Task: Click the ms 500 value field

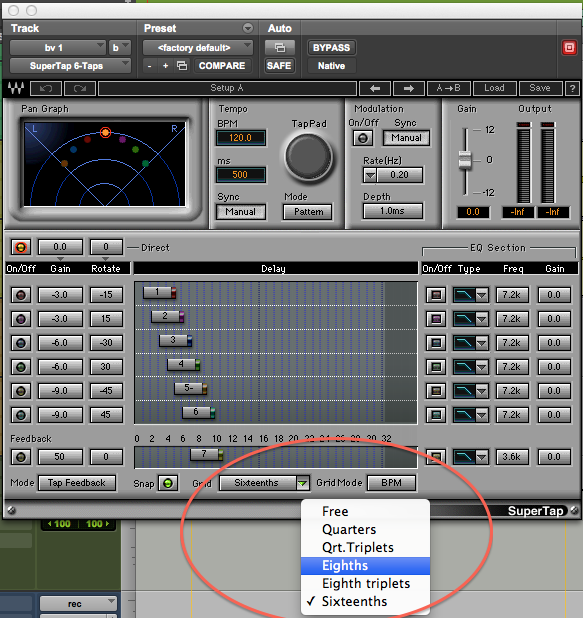Action: click(240, 175)
